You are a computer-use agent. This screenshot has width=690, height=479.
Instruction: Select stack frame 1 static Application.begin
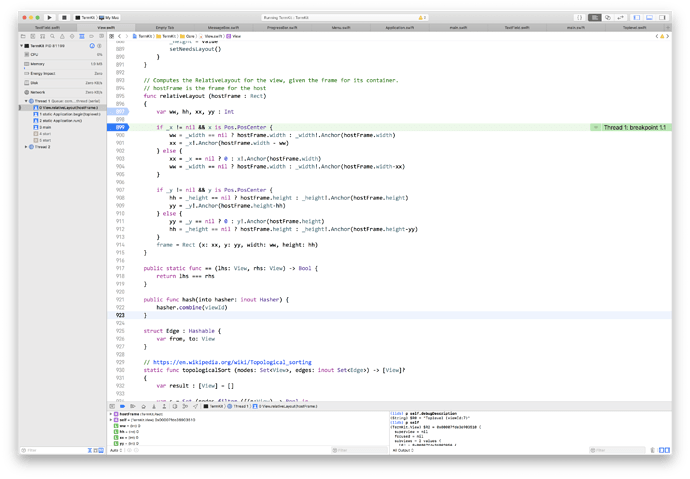pos(67,114)
